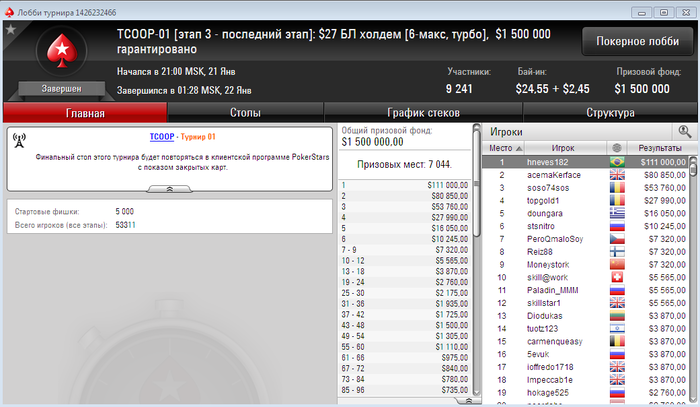Click the Покерное лобби button
The width and height of the screenshot is (700, 407).
pos(638,41)
